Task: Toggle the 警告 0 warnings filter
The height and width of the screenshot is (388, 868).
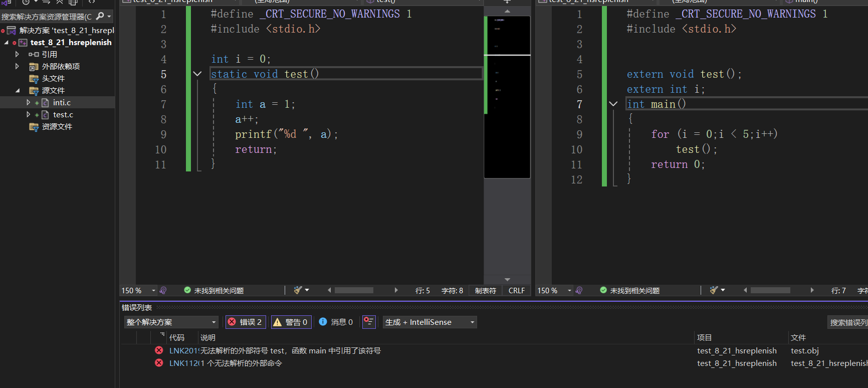Action: (291, 322)
